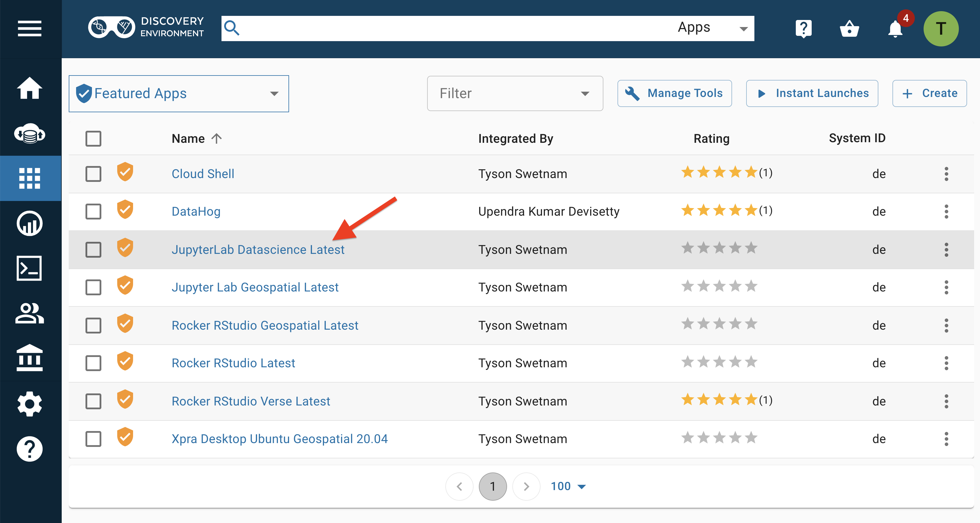
Task: Click the Manage Tools button
Action: click(674, 93)
